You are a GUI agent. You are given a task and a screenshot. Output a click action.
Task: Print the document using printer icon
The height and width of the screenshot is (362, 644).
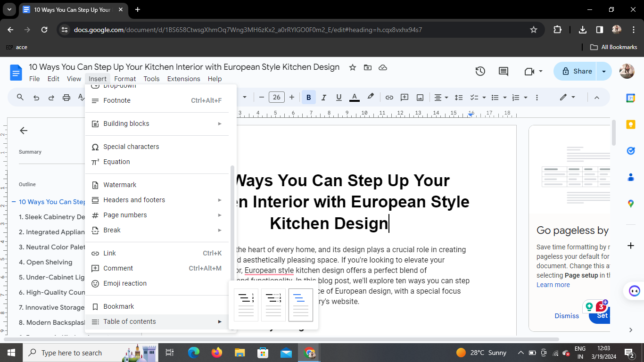point(66,98)
